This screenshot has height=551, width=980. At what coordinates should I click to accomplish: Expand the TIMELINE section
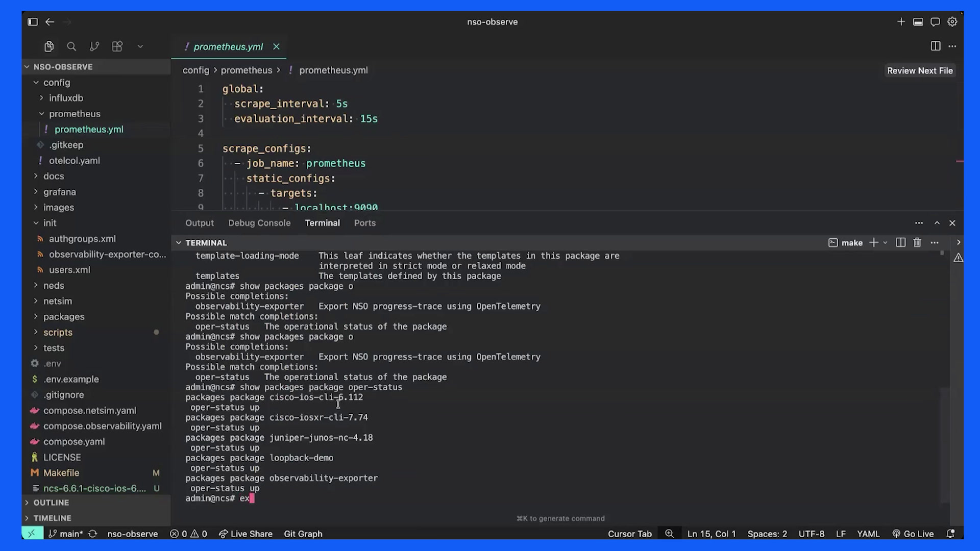[52, 518]
